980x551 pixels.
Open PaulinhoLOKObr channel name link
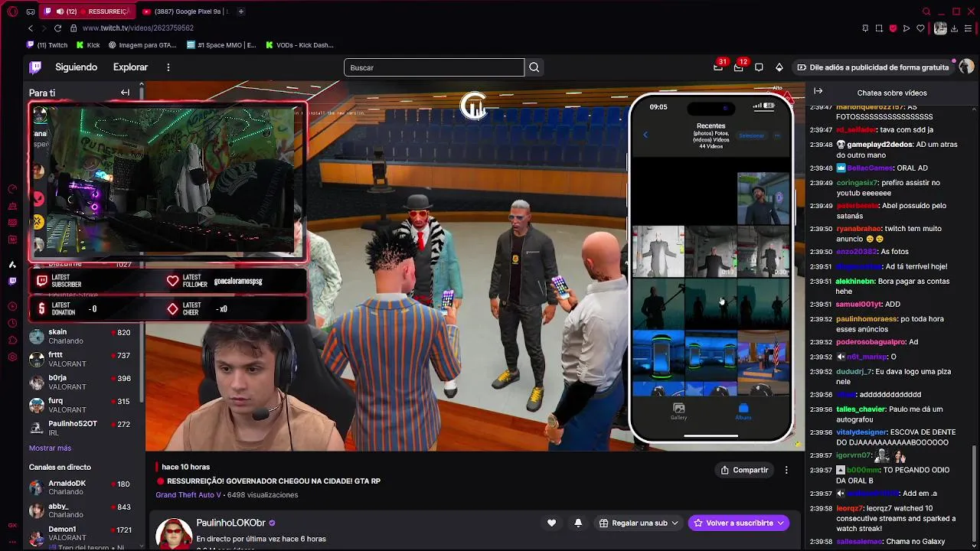[x=230, y=523]
